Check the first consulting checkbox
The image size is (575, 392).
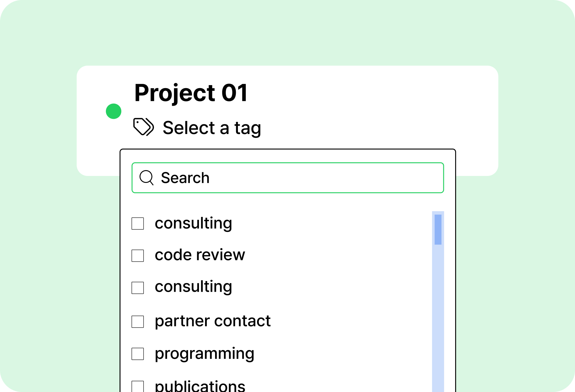coord(138,223)
